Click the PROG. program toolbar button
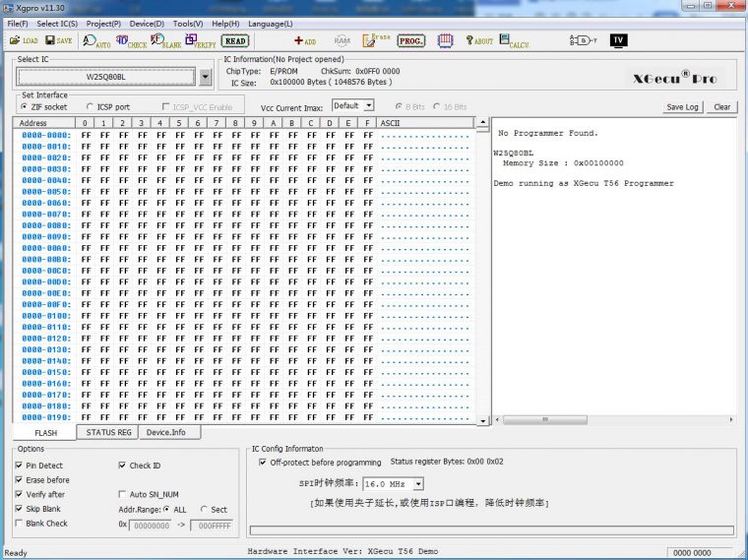 click(x=410, y=41)
